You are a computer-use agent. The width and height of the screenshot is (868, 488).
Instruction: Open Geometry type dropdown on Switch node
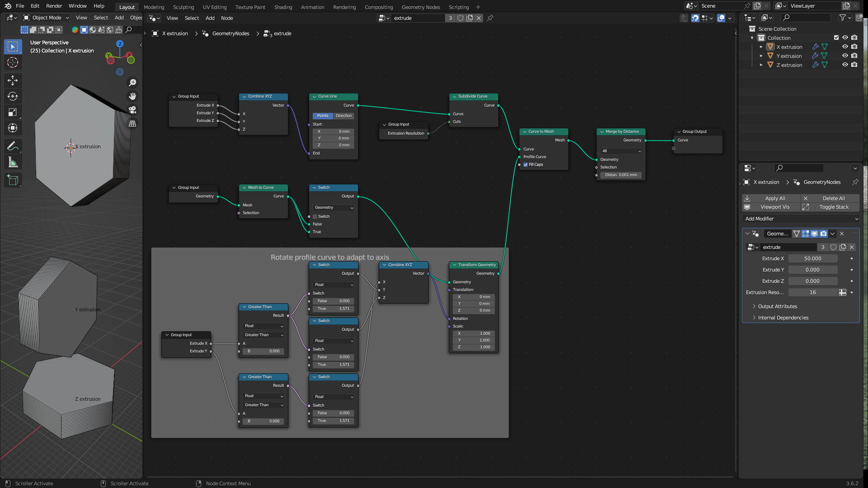(x=334, y=207)
